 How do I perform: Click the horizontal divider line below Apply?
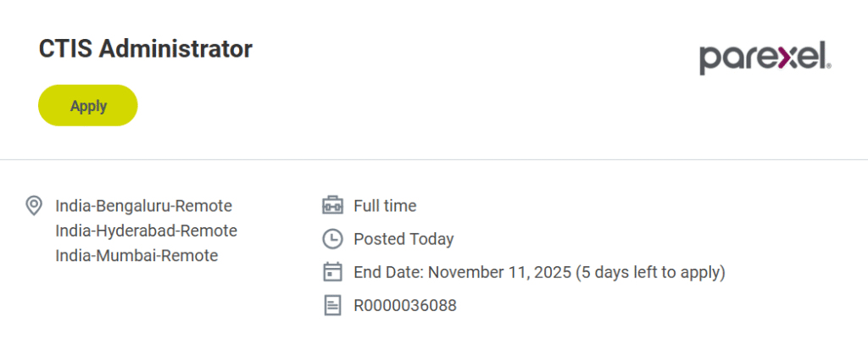pos(434,159)
